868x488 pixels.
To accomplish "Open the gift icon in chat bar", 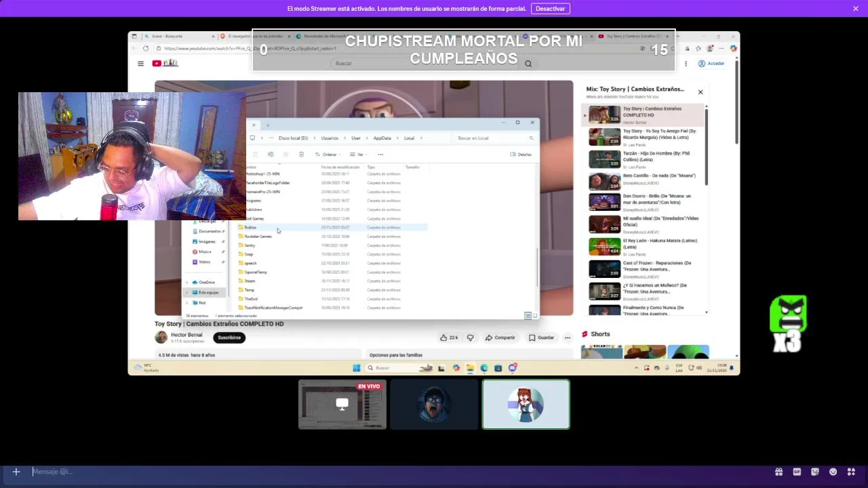I will tap(779, 472).
